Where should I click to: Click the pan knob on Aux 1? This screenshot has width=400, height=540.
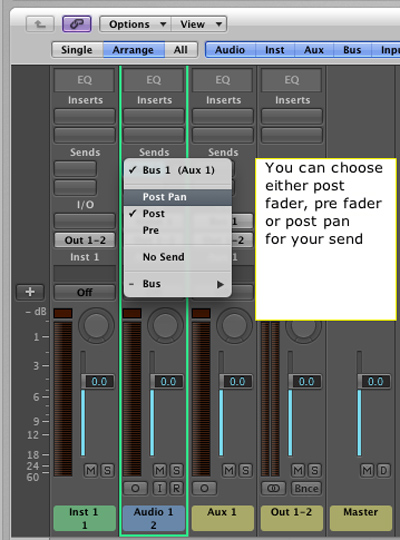coord(234,325)
